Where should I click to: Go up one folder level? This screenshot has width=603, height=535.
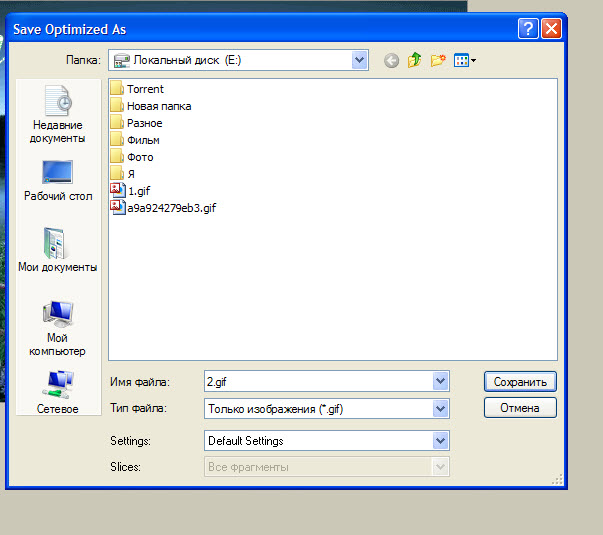(x=414, y=60)
